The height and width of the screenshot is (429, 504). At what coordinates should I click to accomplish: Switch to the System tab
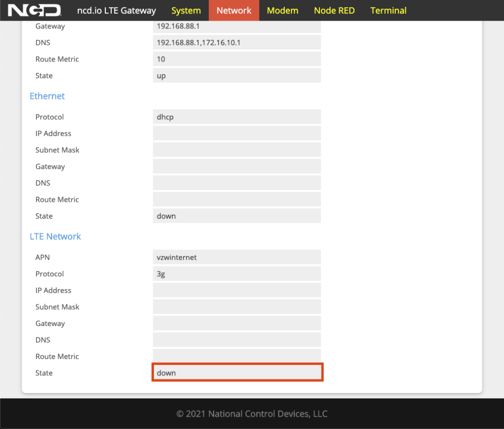[x=186, y=10]
